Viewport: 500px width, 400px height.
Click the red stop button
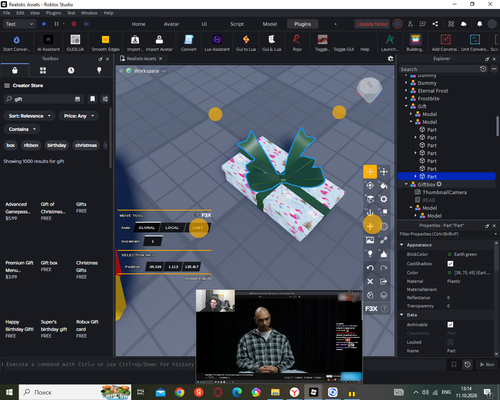point(74,24)
